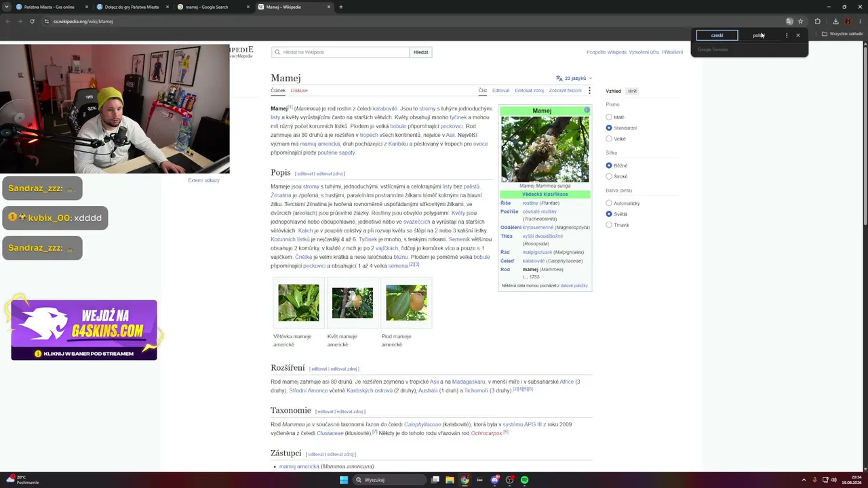This screenshot has height=488, width=868.
Task: Hide the Vzhled panel with skrýt
Action: pos(632,91)
